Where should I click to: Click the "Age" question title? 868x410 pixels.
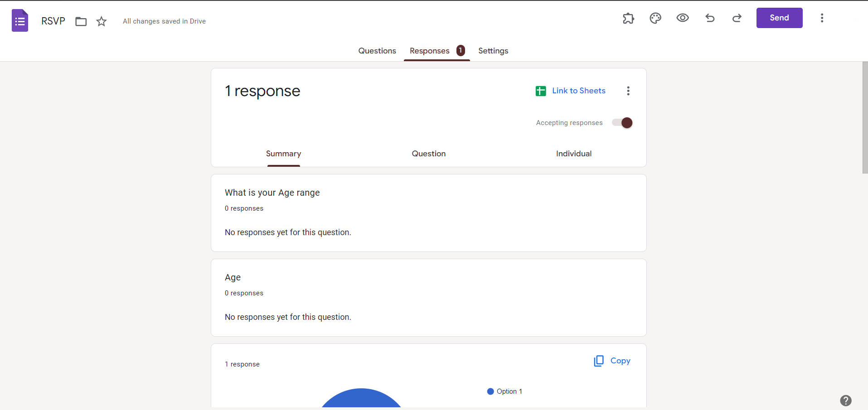(x=233, y=277)
